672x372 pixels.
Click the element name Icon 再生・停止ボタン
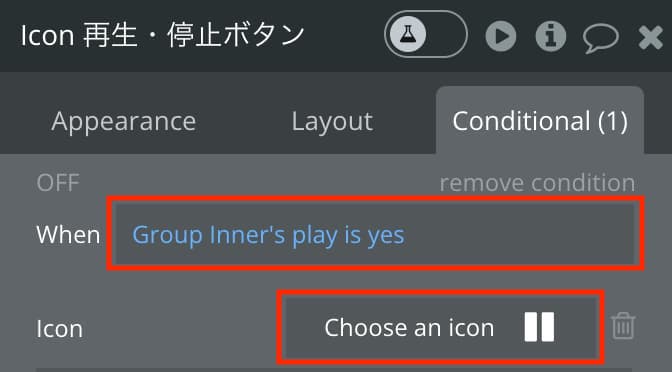pyautogui.click(x=162, y=35)
